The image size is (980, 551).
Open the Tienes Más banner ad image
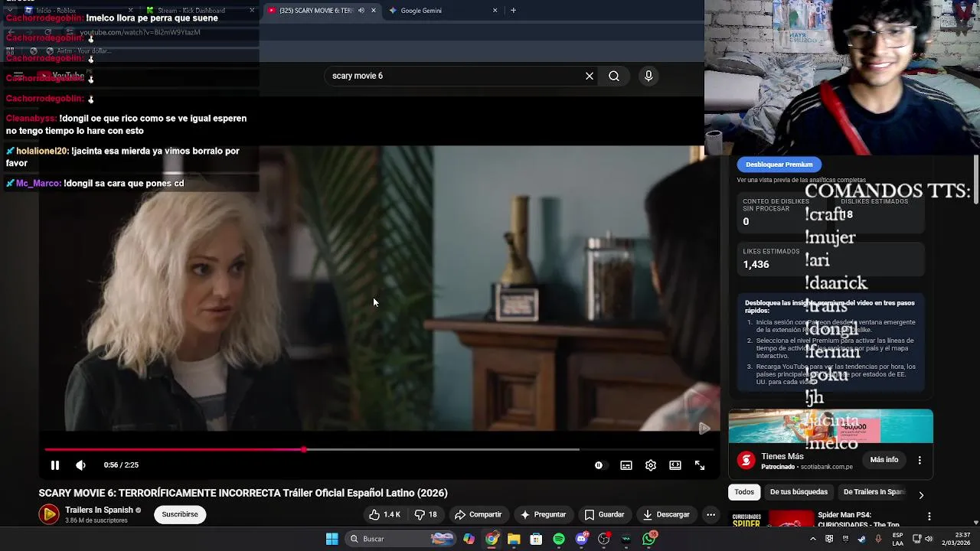(x=831, y=426)
